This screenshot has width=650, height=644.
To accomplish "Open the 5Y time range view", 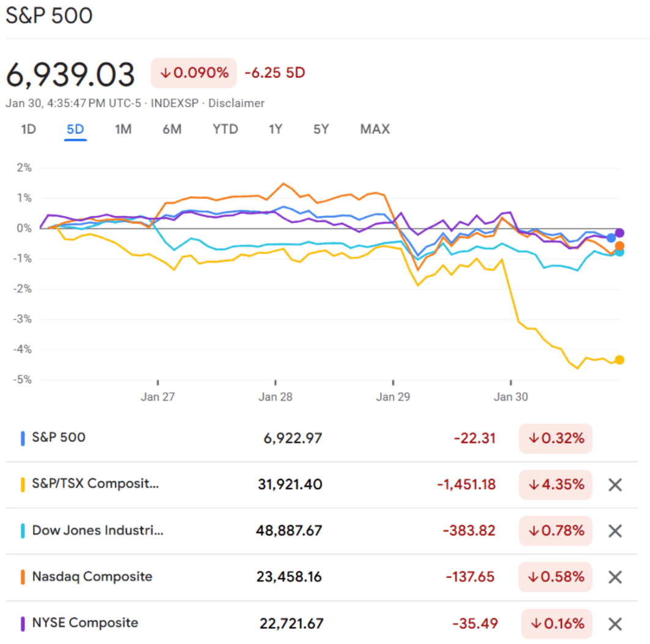I will coord(321,129).
